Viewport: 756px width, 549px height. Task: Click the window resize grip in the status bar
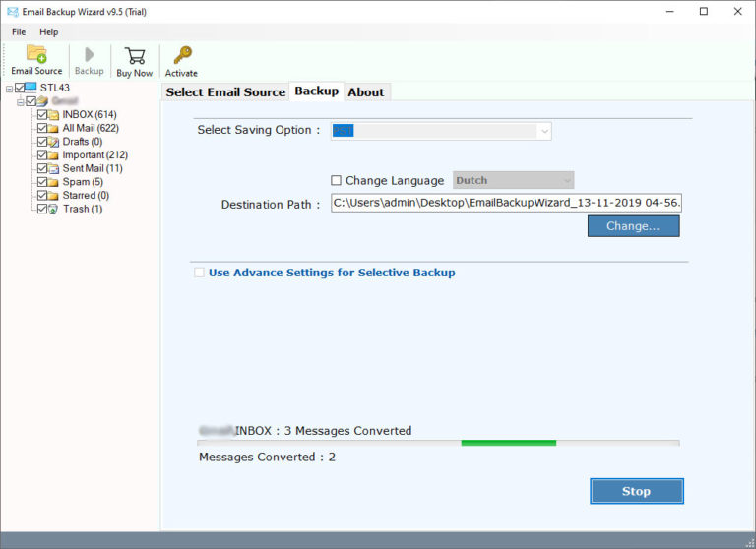pos(750,543)
